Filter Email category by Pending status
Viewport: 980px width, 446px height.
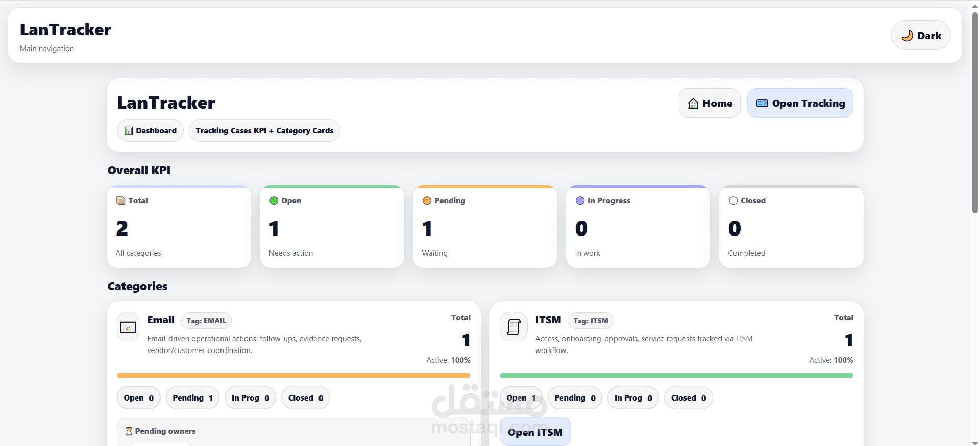click(x=192, y=398)
